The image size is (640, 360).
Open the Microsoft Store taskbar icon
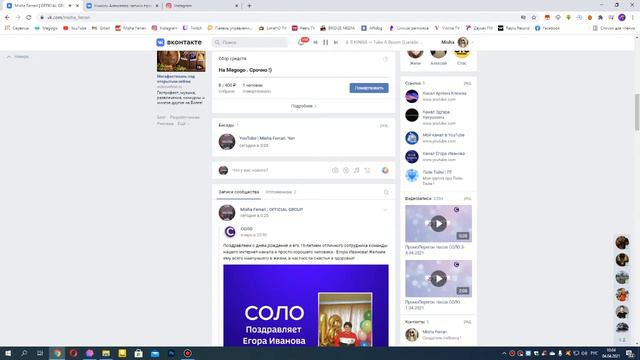click(x=139, y=353)
